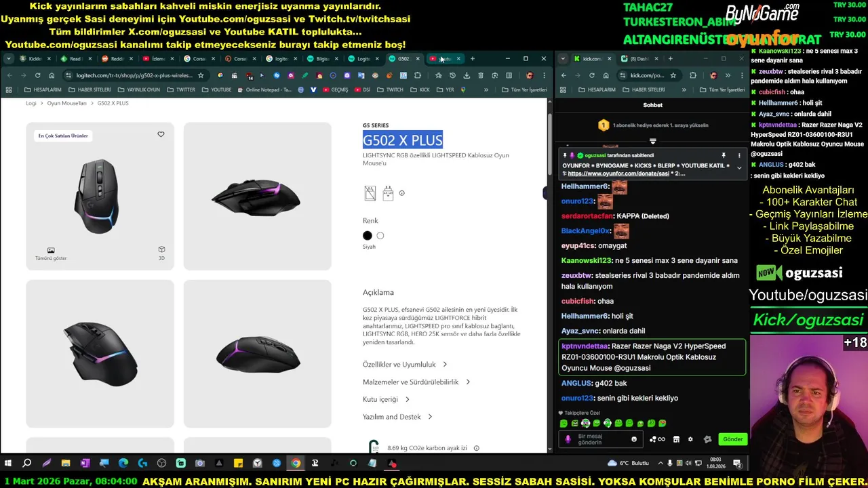868x488 pixels.
Task: Collapse the chat leaderboard handle
Action: pyautogui.click(x=652, y=142)
